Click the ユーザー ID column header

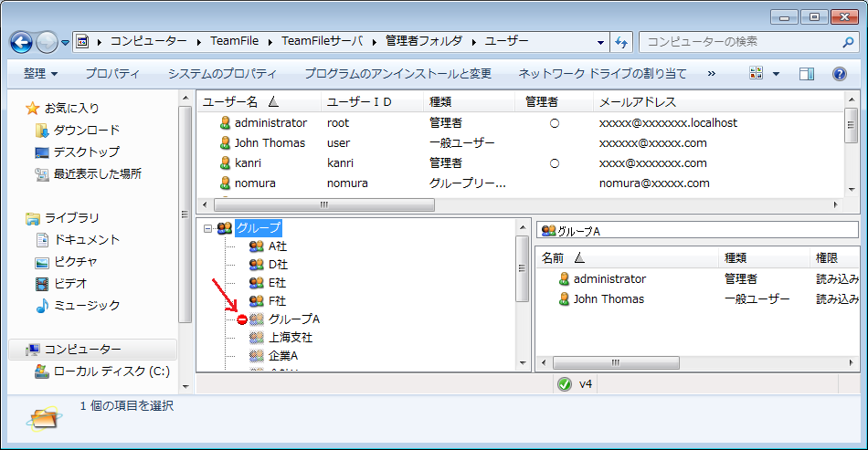pyautogui.click(x=359, y=102)
